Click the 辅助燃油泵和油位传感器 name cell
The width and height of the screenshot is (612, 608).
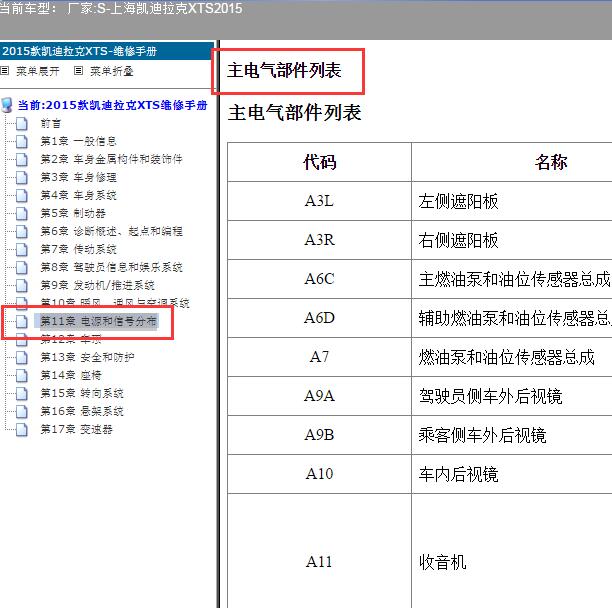point(512,318)
